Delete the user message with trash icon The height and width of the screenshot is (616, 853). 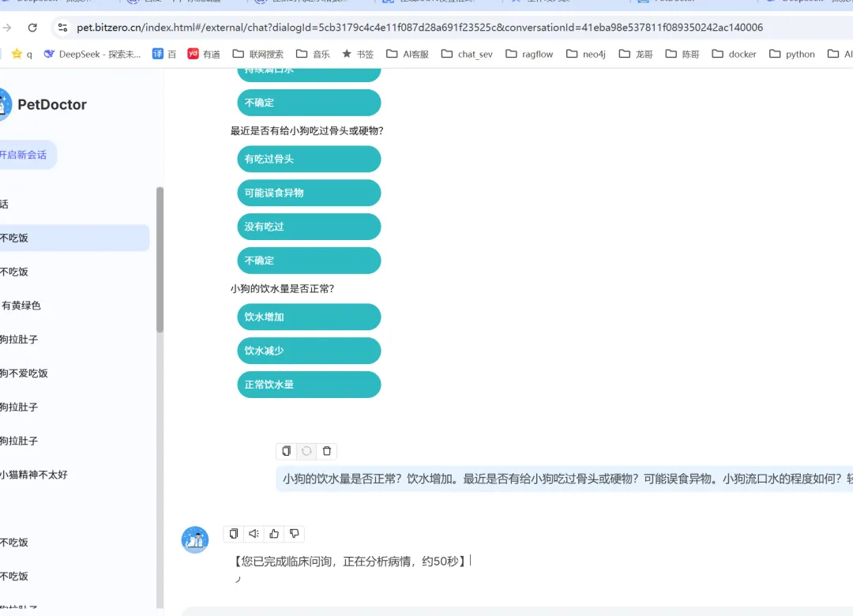[x=327, y=451]
